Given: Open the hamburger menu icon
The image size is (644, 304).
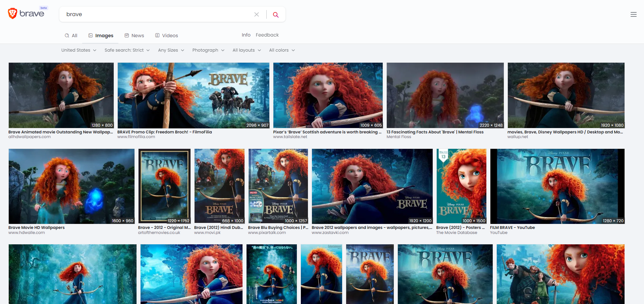Looking at the screenshot, I should [x=633, y=14].
